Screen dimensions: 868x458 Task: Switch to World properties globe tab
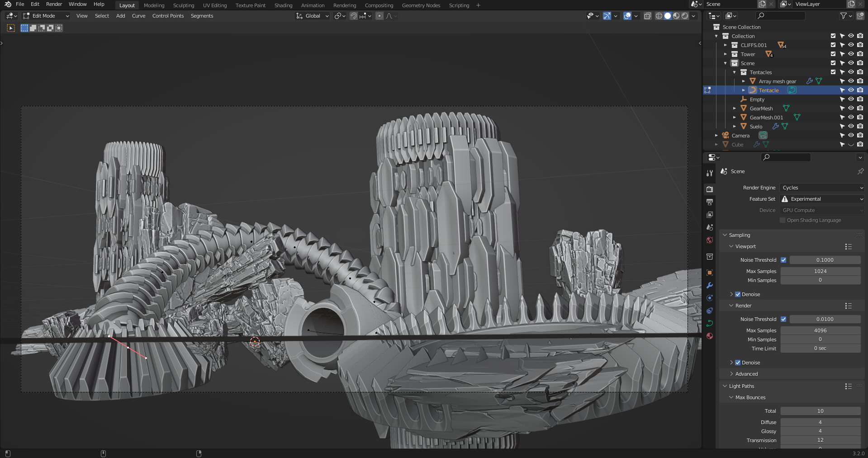[x=709, y=240]
